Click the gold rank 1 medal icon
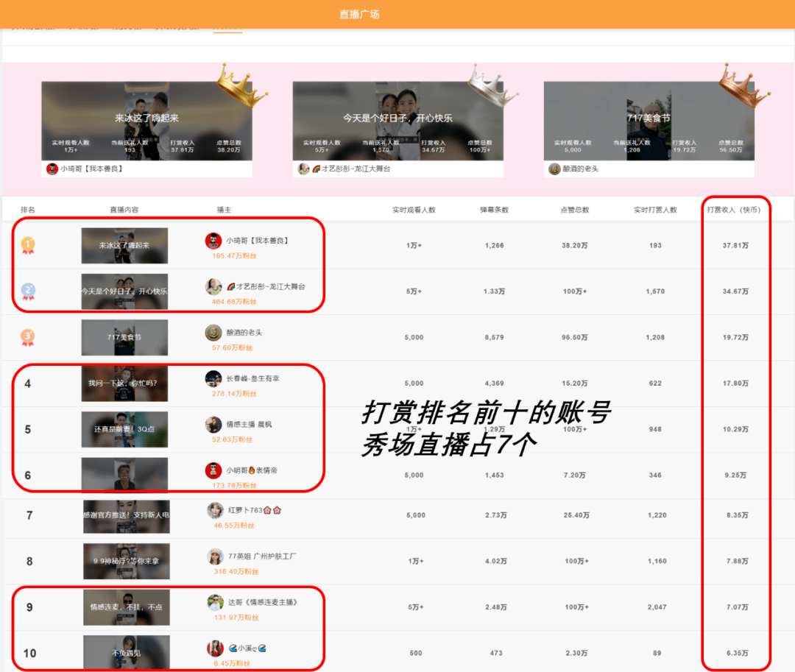795x672 pixels. (x=28, y=246)
